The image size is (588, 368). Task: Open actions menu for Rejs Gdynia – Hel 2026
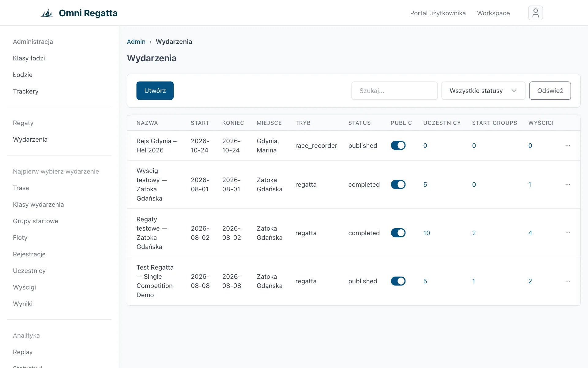click(568, 145)
